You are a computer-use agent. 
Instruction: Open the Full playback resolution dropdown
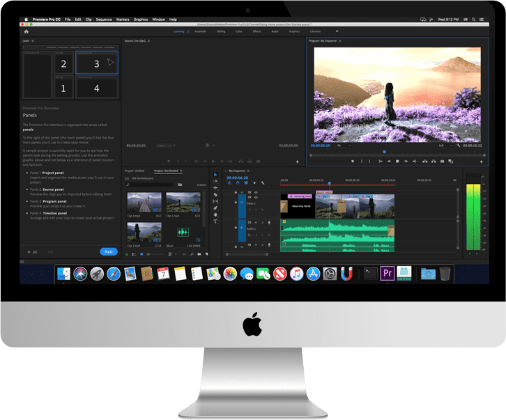[x=445, y=146]
